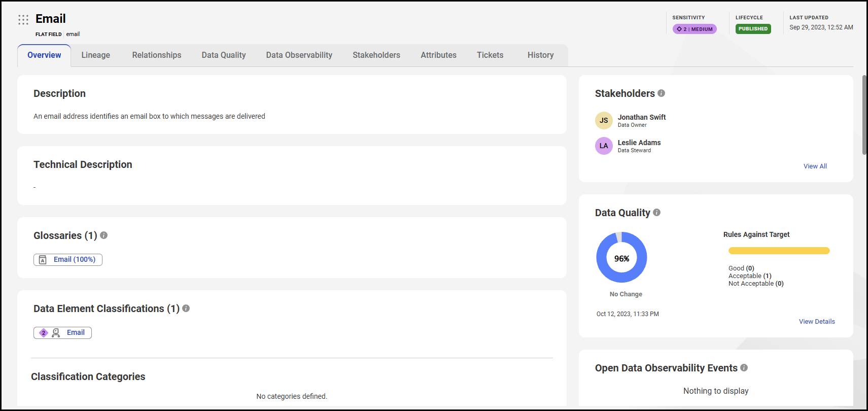868x411 pixels.
Task: Click the Good (0) rule count
Action: tap(741, 268)
